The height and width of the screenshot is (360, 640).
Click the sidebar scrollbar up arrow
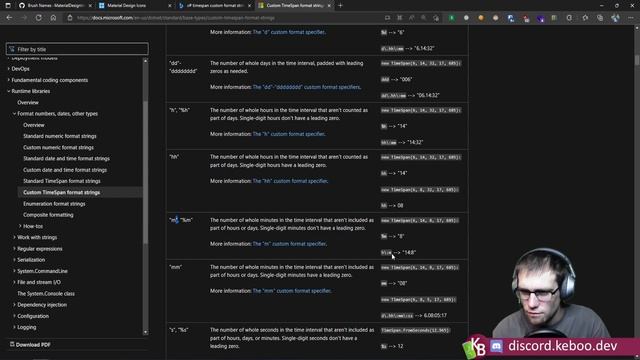(145, 60)
